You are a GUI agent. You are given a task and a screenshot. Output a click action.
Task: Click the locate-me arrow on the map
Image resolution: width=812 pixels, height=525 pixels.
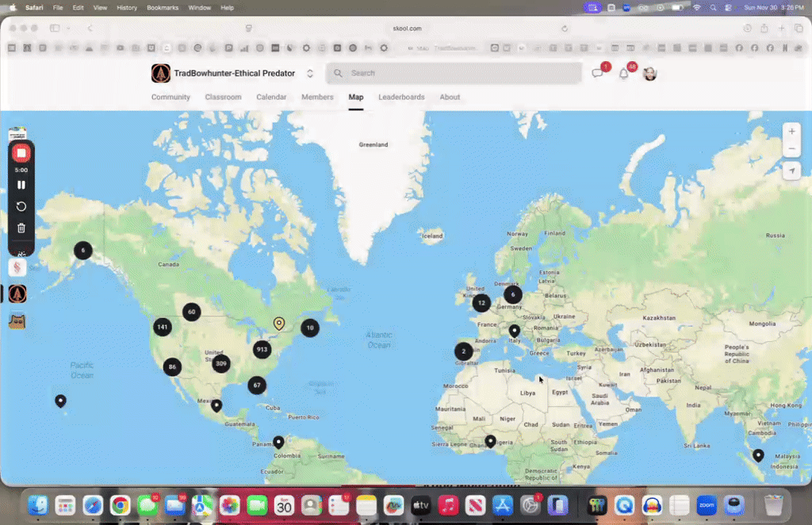coord(791,170)
